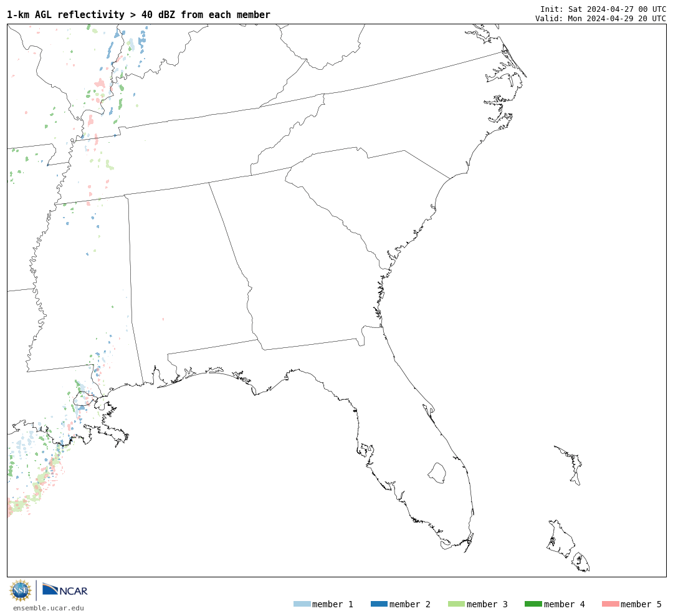Click the member 4 dark green legend swatch
673x616 pixels.
[533, 604]
